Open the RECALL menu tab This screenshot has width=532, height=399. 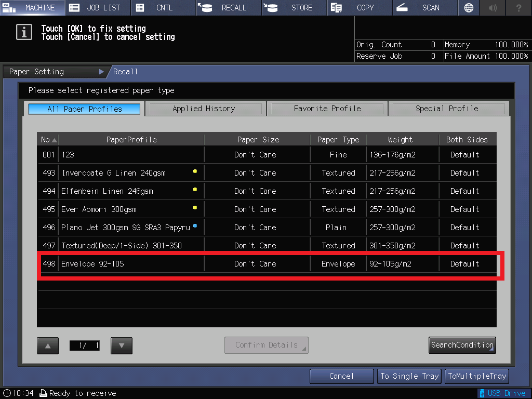coord(228,8)
